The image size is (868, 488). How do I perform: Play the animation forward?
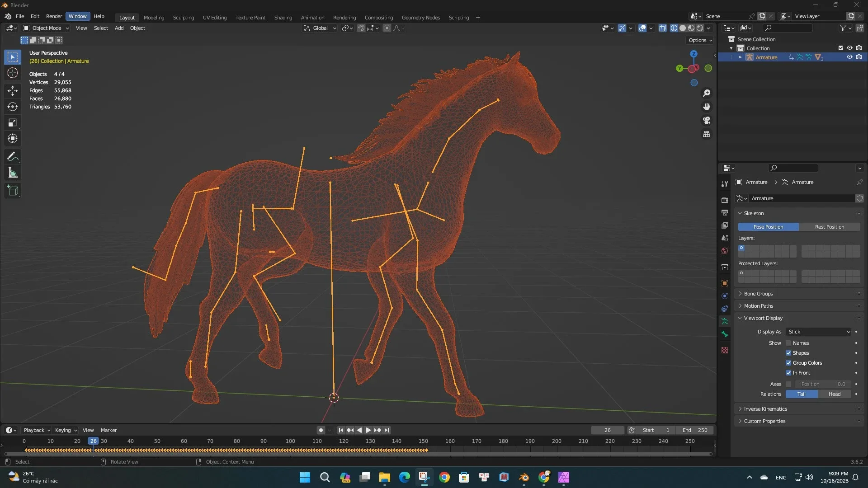368,430
